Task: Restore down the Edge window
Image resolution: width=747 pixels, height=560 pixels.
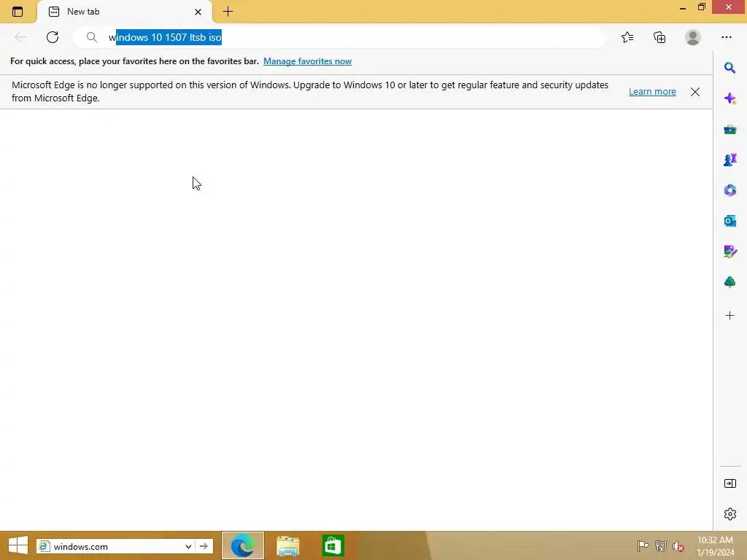Action: click(701, 7)
